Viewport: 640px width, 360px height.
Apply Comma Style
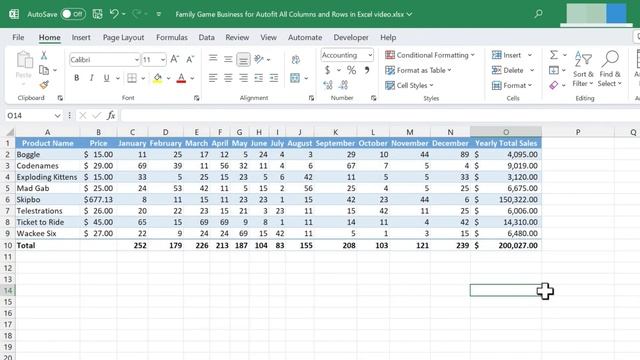[367, 70]
